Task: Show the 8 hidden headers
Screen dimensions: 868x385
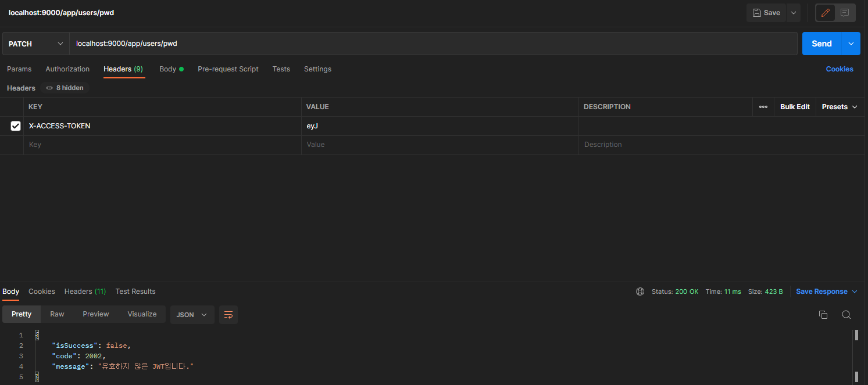Action: [x=65, y=88]
